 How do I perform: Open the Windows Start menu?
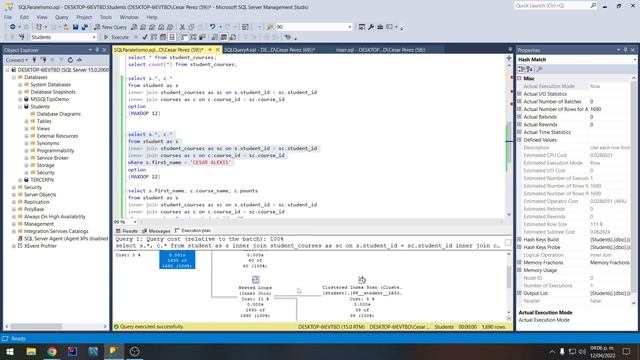coord(10,351)
